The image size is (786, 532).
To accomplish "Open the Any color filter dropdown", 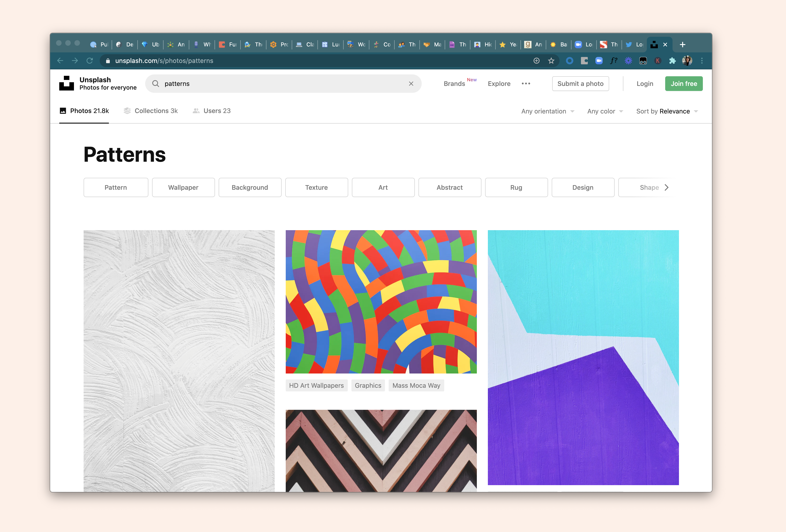I will [605, 111].
